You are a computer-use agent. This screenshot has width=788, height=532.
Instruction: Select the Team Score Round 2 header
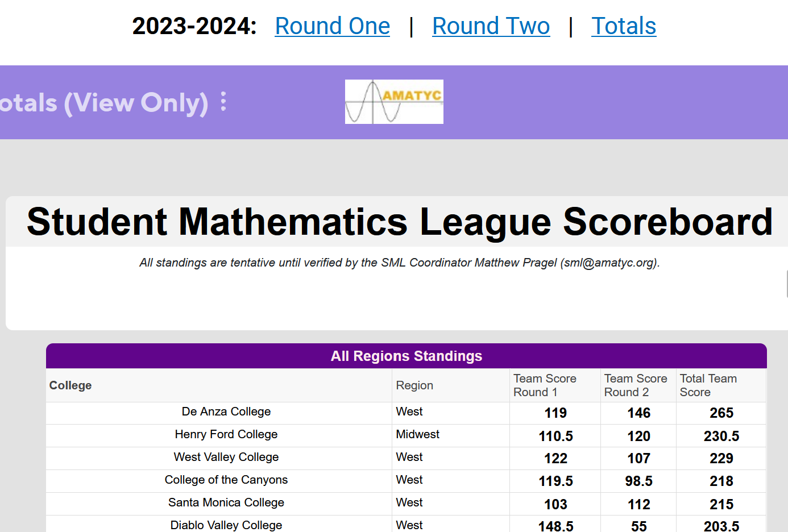coord(635,385)
